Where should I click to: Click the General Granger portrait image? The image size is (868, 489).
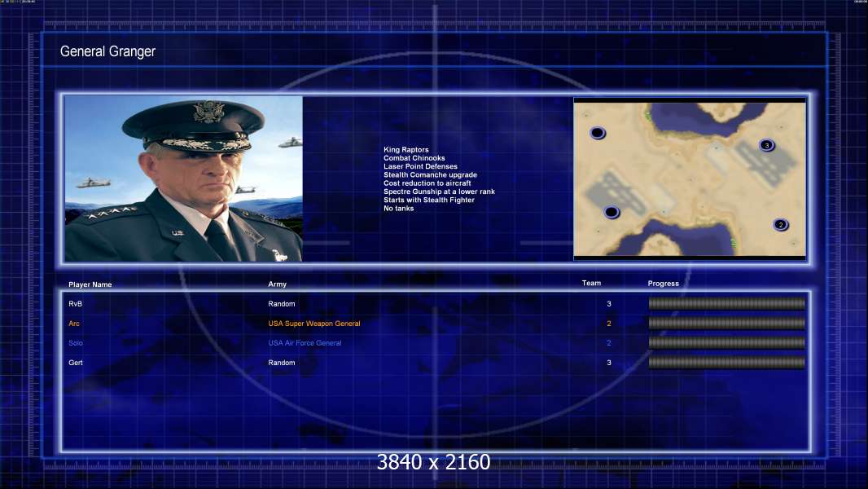click(183, 178)
